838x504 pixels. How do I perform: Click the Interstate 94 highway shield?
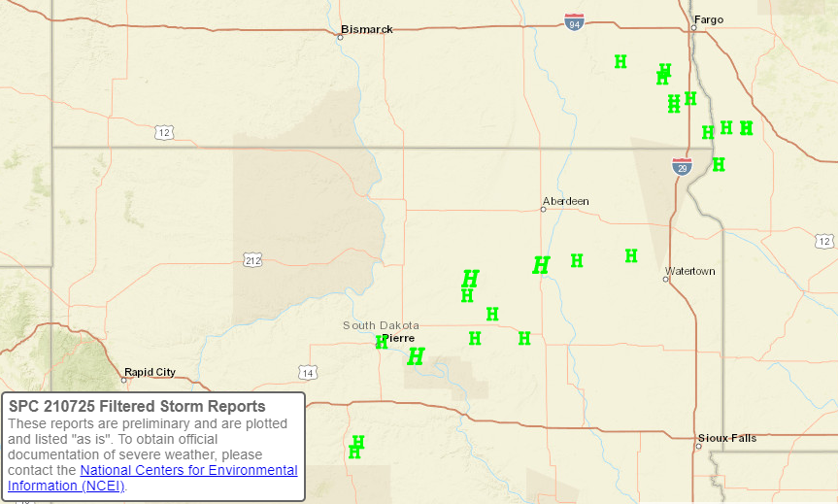tap(575, 20)
